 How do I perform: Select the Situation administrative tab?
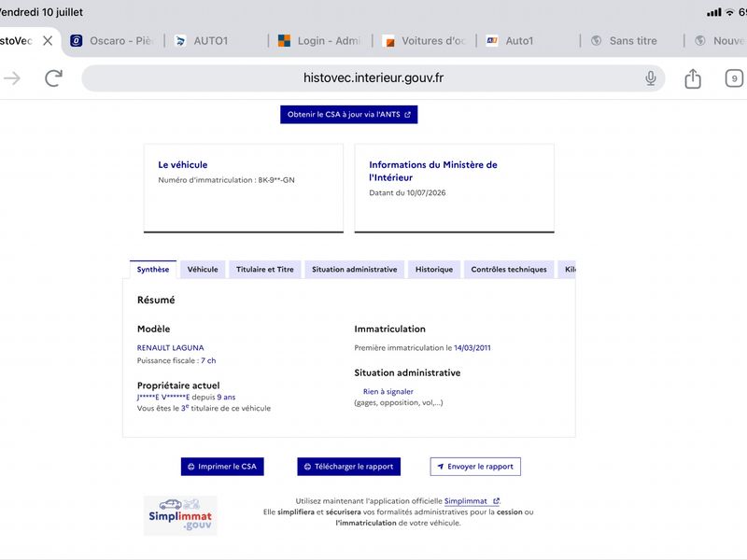(x=355, y=270)
